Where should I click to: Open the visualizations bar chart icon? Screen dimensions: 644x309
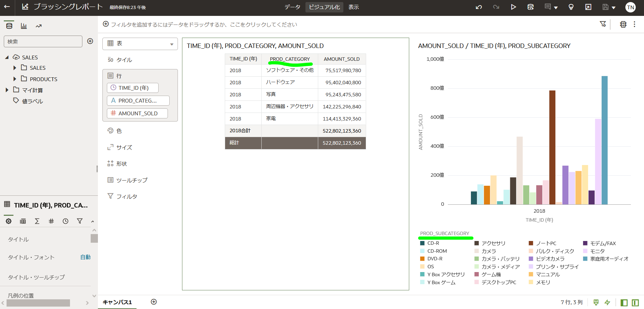(x=24, y=26)
